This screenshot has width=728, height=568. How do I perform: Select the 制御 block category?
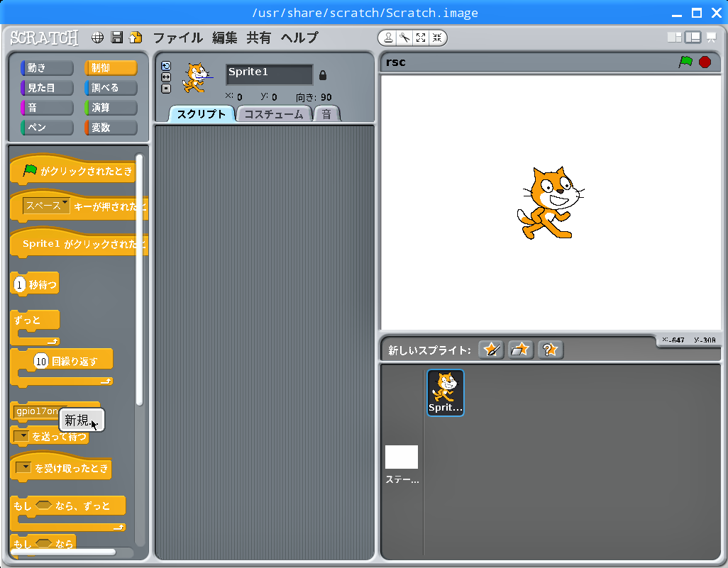tap(111, 68)
